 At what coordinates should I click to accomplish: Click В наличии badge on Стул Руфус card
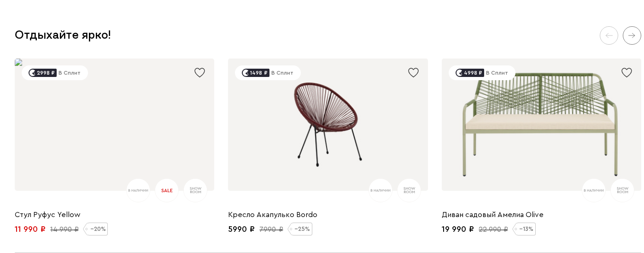tap(138, 190)
